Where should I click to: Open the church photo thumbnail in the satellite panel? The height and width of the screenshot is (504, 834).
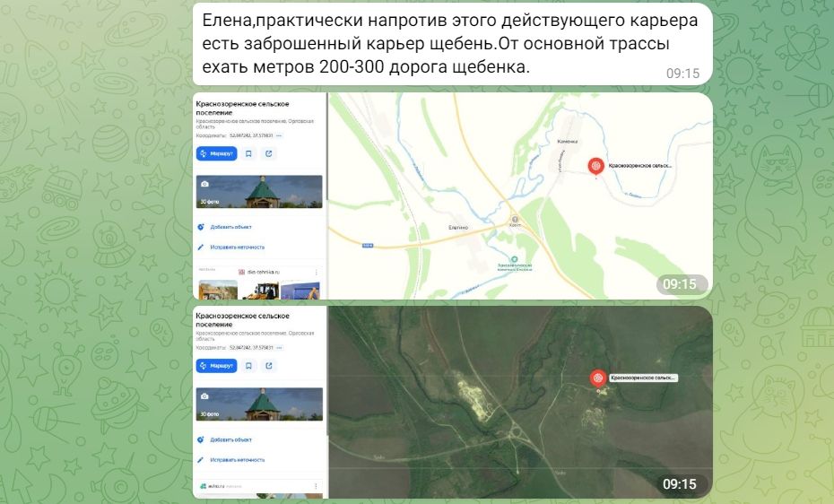(x=260, y=404)
